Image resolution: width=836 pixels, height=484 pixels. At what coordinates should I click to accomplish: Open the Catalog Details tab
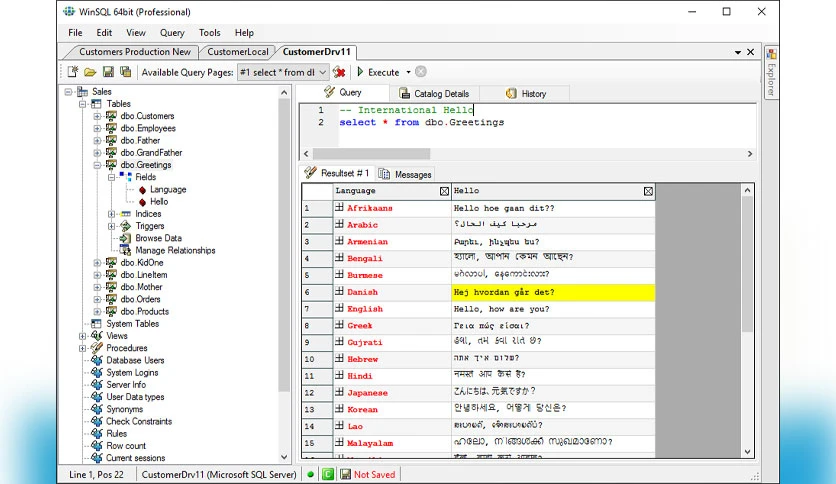435,93
